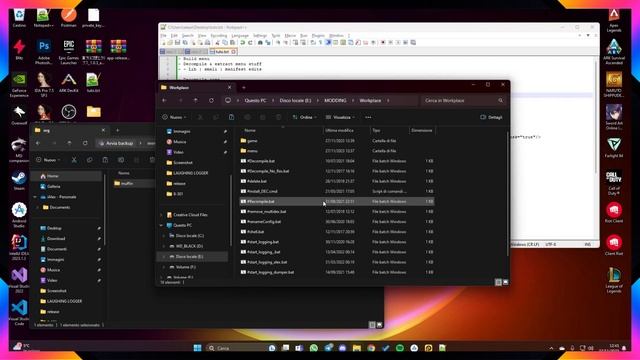The image size is (640, 360).
Task: Select LAUGHING LOGGER in Workplace navigation pane
Action: pyautogui.click(x=191, y=173)
